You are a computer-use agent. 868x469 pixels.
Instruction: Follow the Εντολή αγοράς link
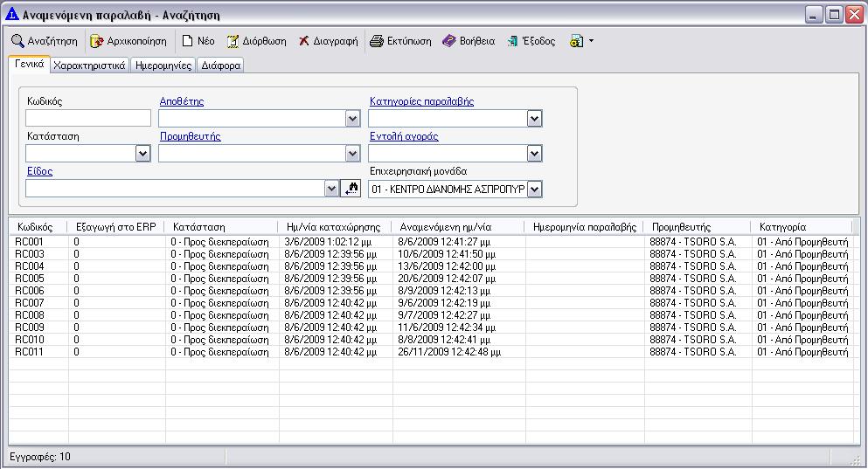coord(404,136)
